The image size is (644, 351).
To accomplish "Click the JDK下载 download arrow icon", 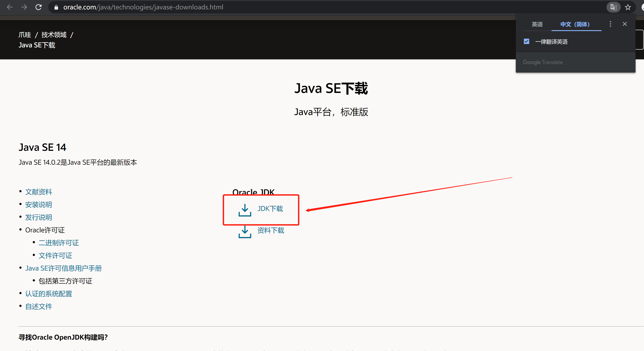I will [x=245, y=210].
